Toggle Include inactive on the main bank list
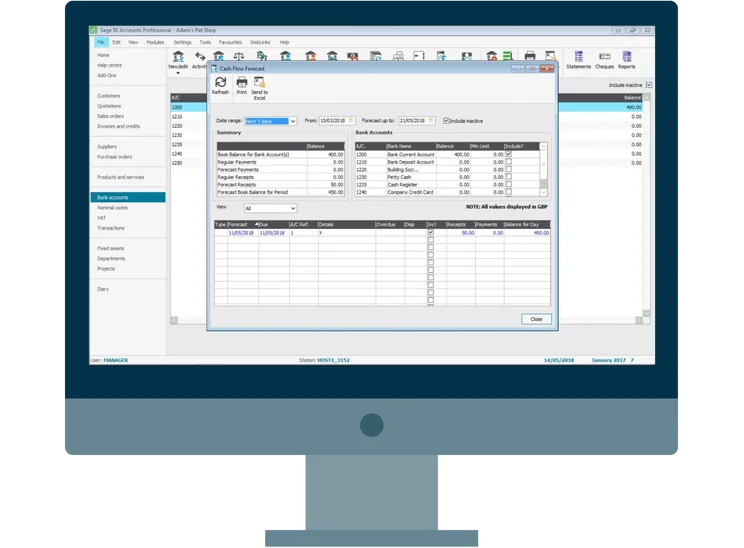The height and width of the screenshot is (548, 744). 649,85
